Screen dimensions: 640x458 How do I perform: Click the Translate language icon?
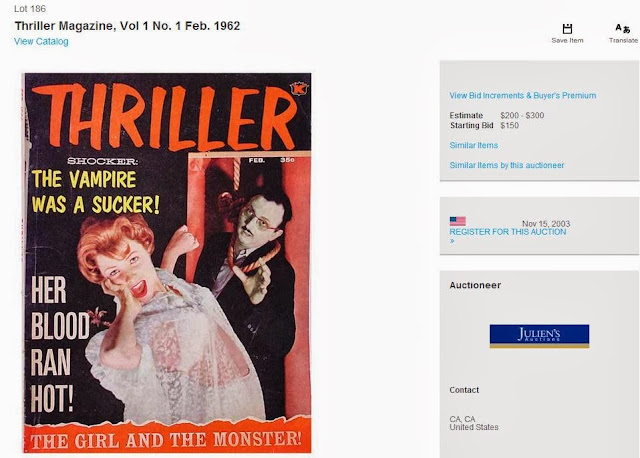(x=623, y=28)
